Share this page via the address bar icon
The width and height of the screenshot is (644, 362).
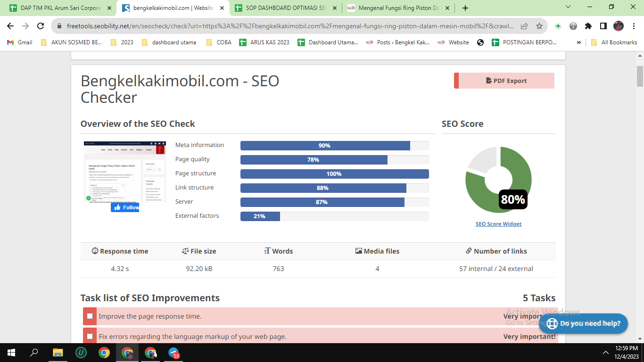524,26
